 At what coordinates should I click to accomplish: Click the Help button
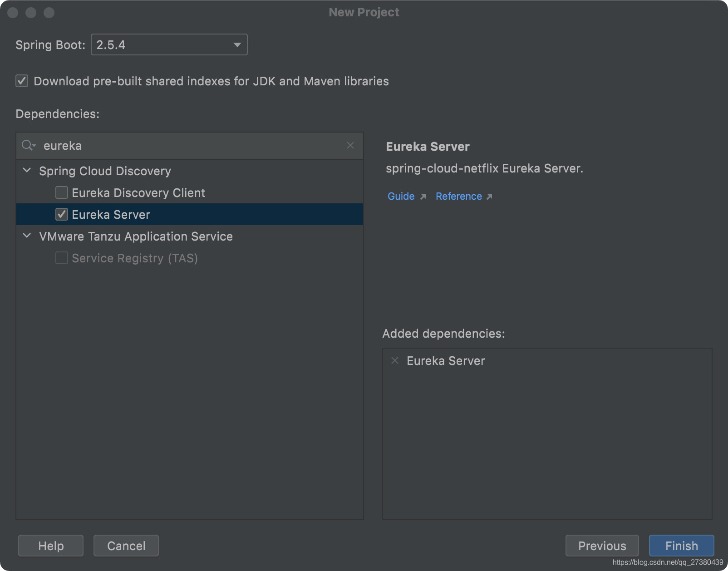coord(51,546)
